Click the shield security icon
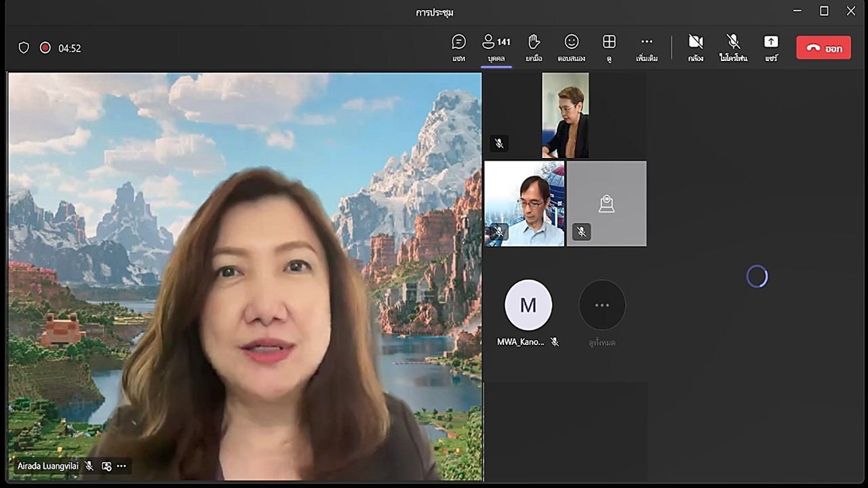Image resolution: width=868 pixels, height=488 pixels. click(24, 48)
